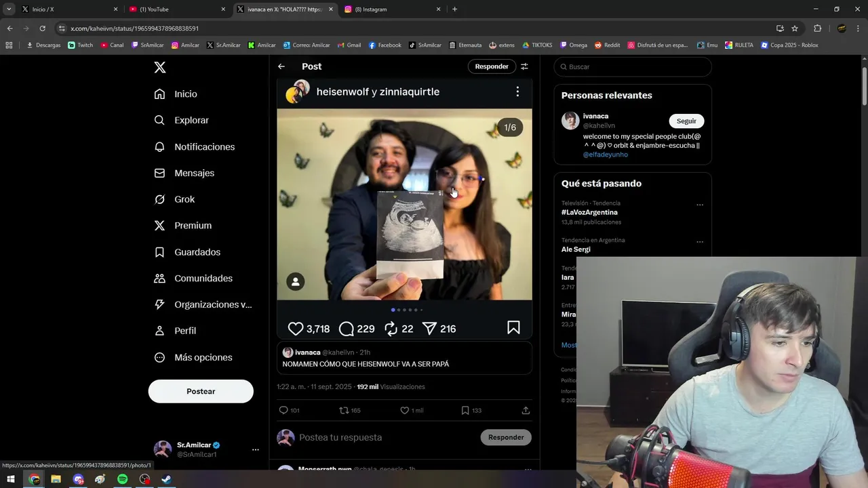868x488 pixels.
Task: Open the Chrome three-dot menu
Action: point(859,28)
